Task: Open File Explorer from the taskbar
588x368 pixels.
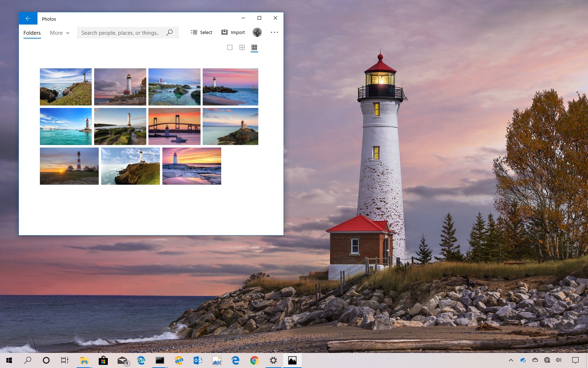Action: tap(84, 360)
